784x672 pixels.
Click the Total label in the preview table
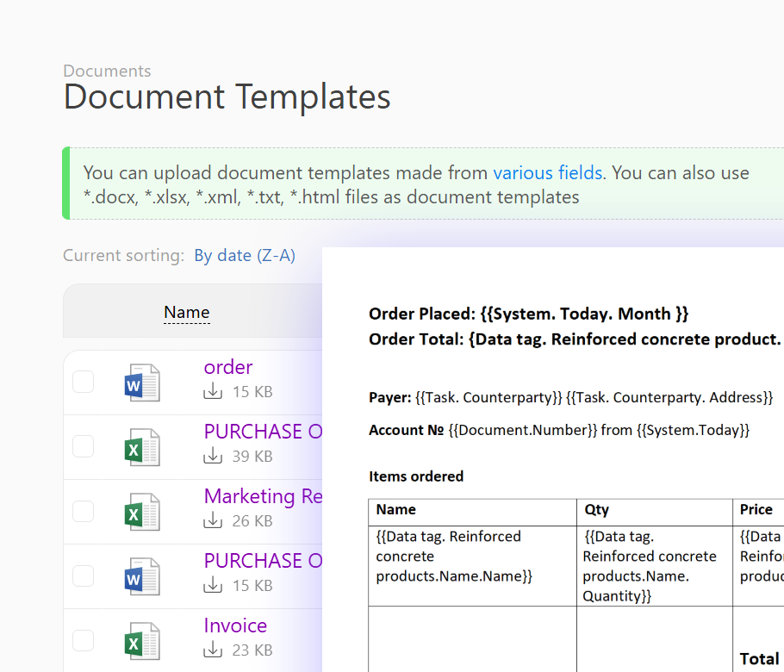[x=759, y=659]
